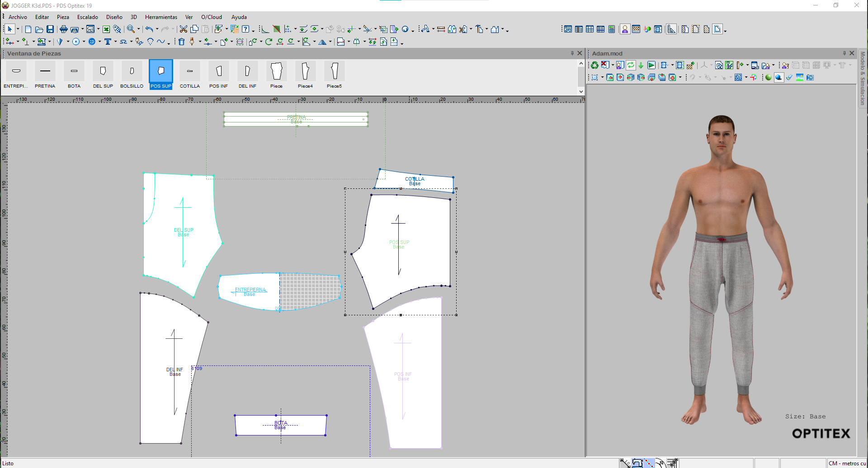Click the green recycle icon in 3D panel
This screenshot has width=868, height=468.
click(x=594, y=66)
